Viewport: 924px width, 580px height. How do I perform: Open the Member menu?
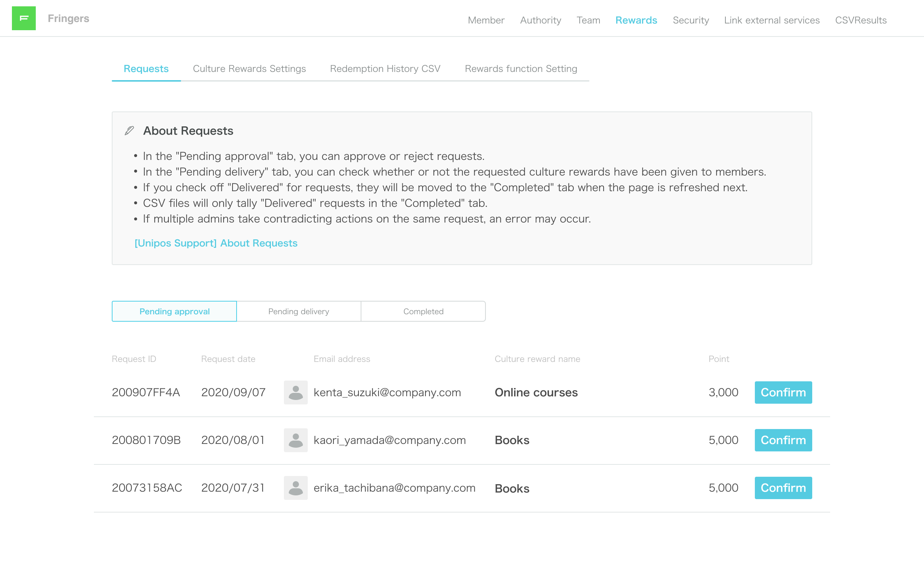486,20
